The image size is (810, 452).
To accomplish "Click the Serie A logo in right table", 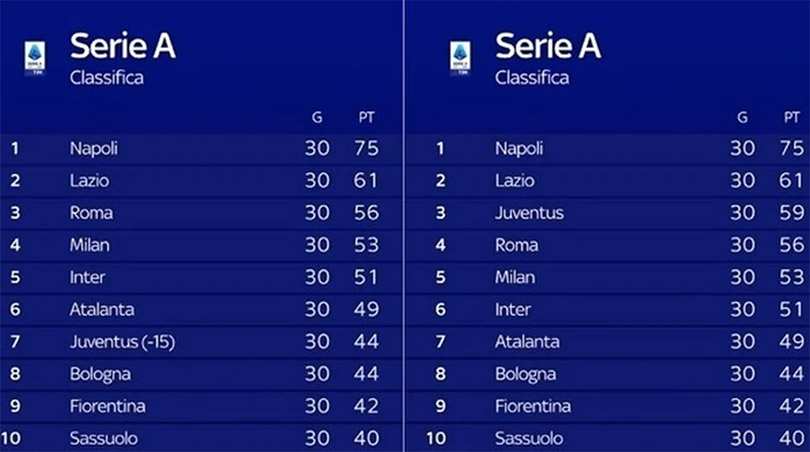I will [x=460, y=58].
